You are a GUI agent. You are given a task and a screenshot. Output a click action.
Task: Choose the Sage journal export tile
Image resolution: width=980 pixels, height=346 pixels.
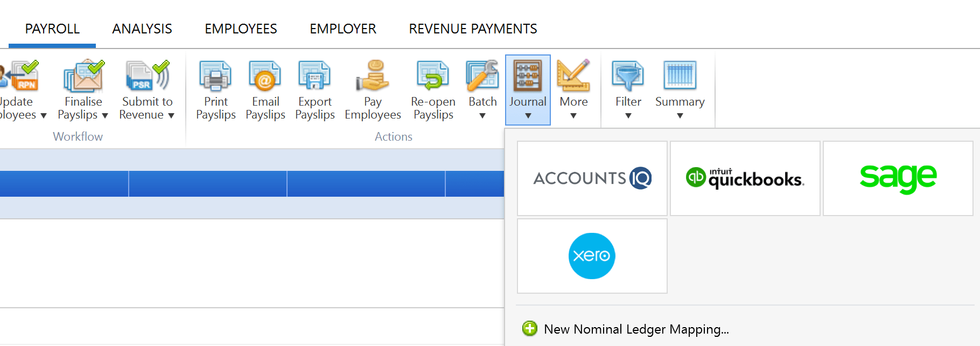(x=898, y=178)
